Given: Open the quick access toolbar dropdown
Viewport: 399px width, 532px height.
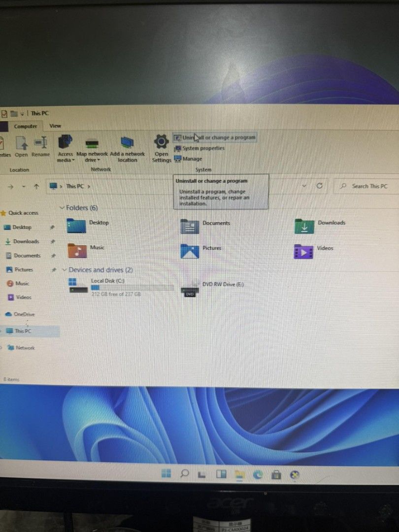Looking at the screenshot, I should (22, 114).
